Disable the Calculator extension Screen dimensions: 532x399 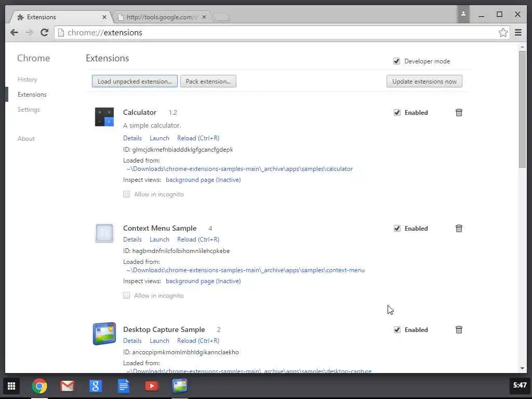[x=397, y=113]
